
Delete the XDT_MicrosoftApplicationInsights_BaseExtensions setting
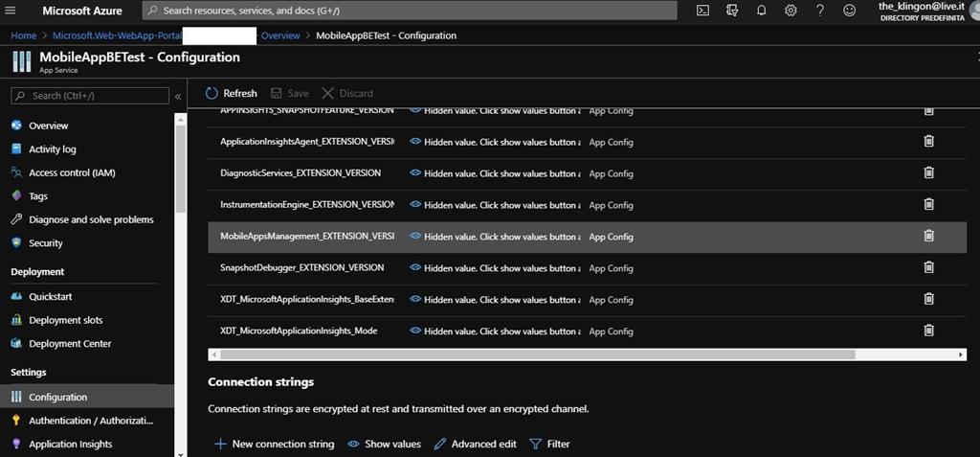pos(928,299)
